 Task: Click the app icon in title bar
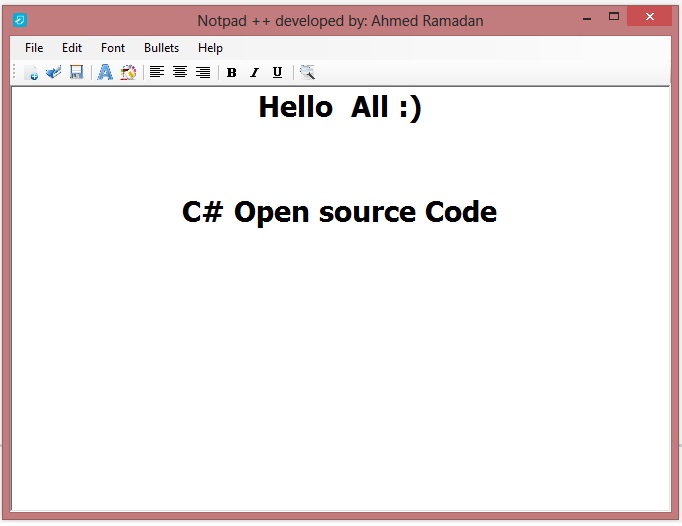point(20,20)
